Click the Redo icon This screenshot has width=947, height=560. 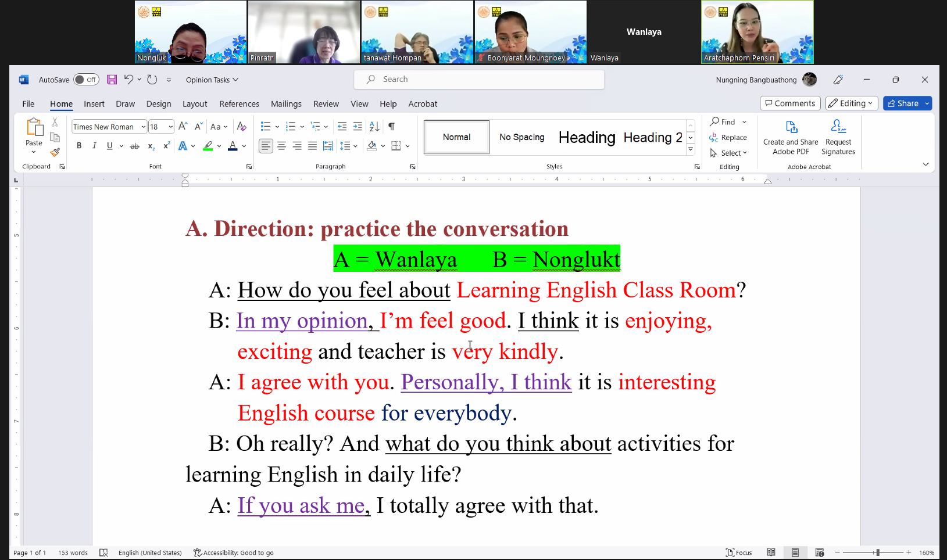tap(152, 80)
